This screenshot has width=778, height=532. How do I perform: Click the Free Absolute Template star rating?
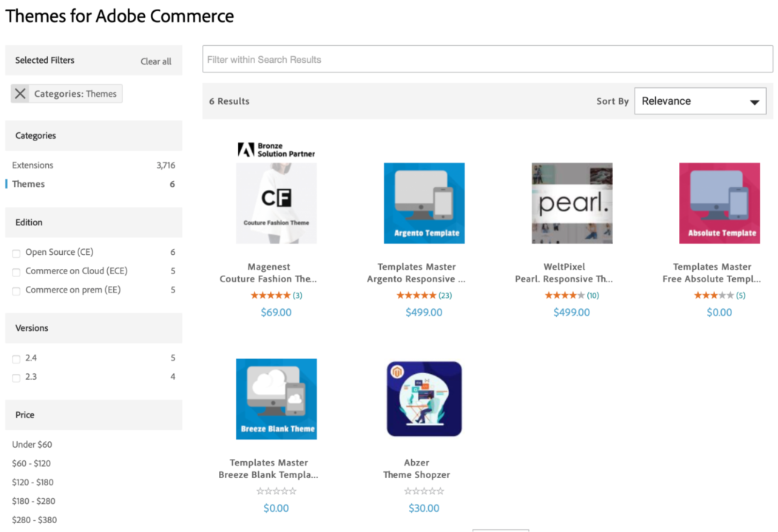(x=714, y=295)
